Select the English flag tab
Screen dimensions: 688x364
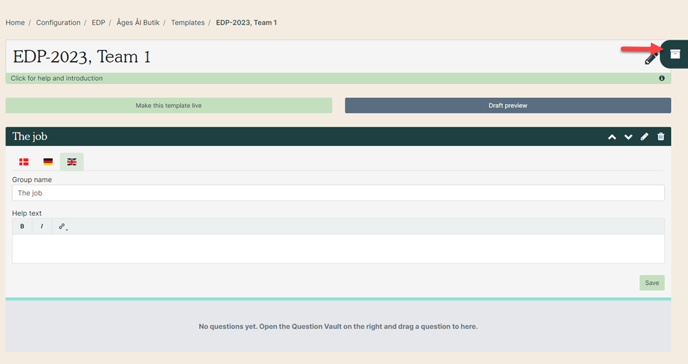72,162
